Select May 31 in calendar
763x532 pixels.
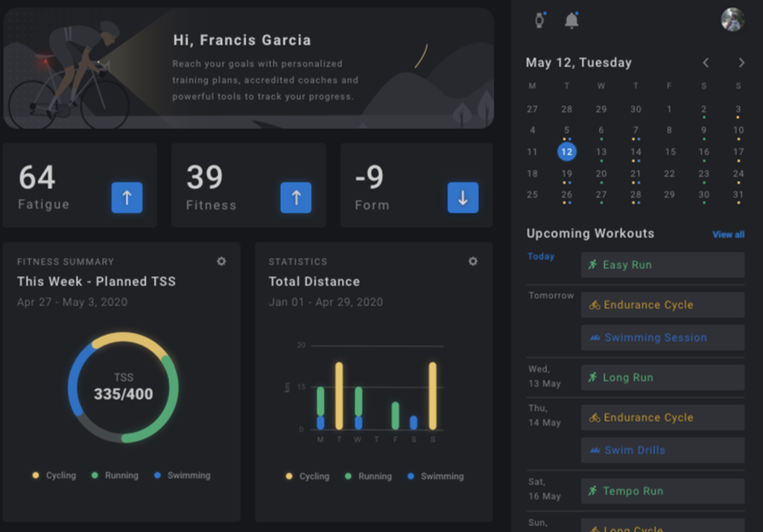pyautogui.click(x=738, y=194)
